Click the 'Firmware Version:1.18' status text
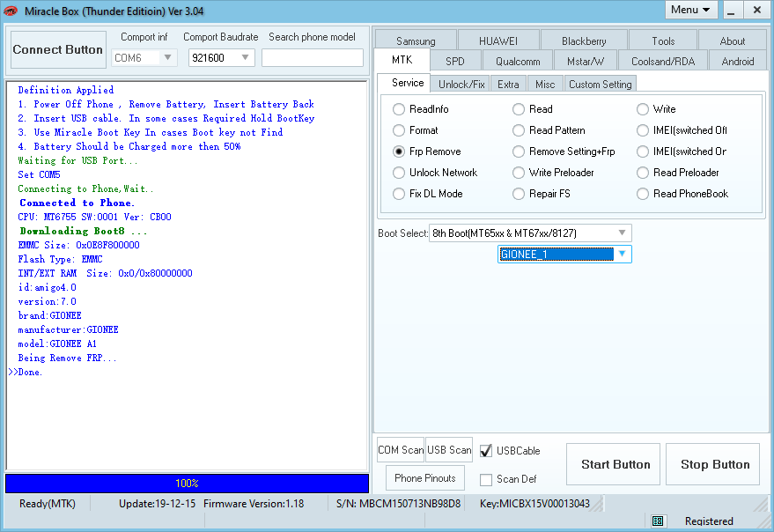This screenshot has height=532, width=774. pos(254,504)
